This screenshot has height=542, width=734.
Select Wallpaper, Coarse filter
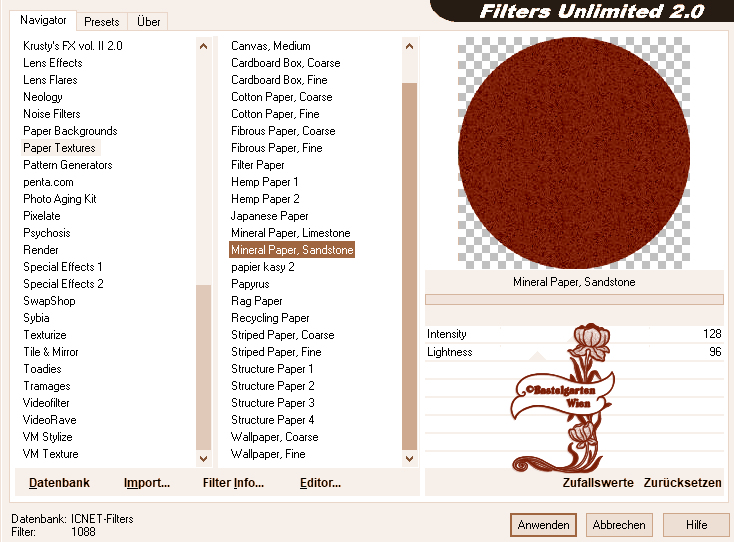tap(275, 437)
